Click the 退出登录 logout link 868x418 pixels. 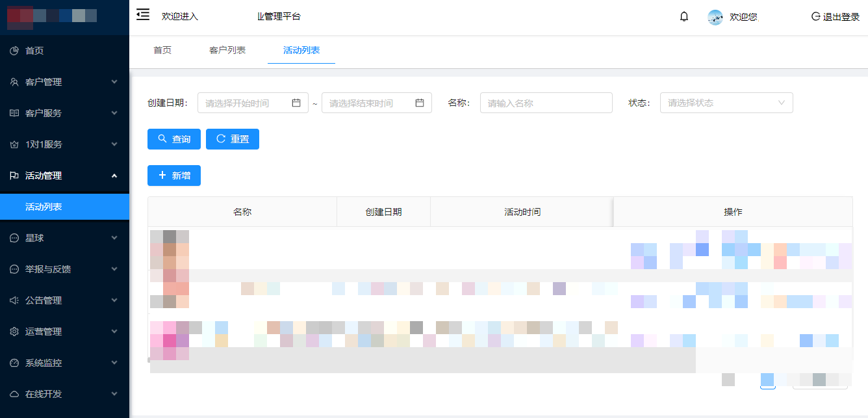[836, 17]
